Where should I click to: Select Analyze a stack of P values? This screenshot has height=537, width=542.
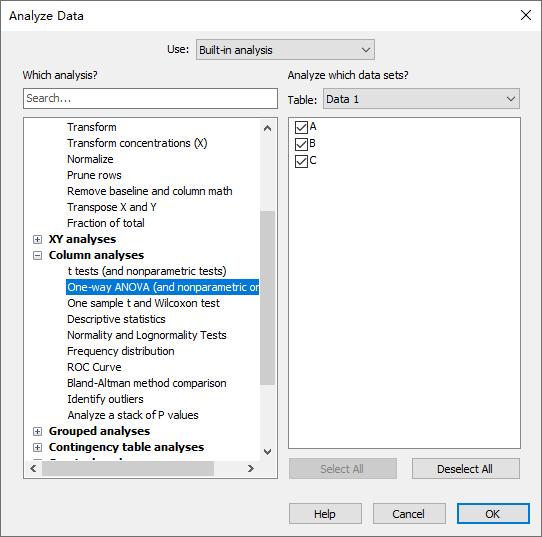tap(133, 415)
